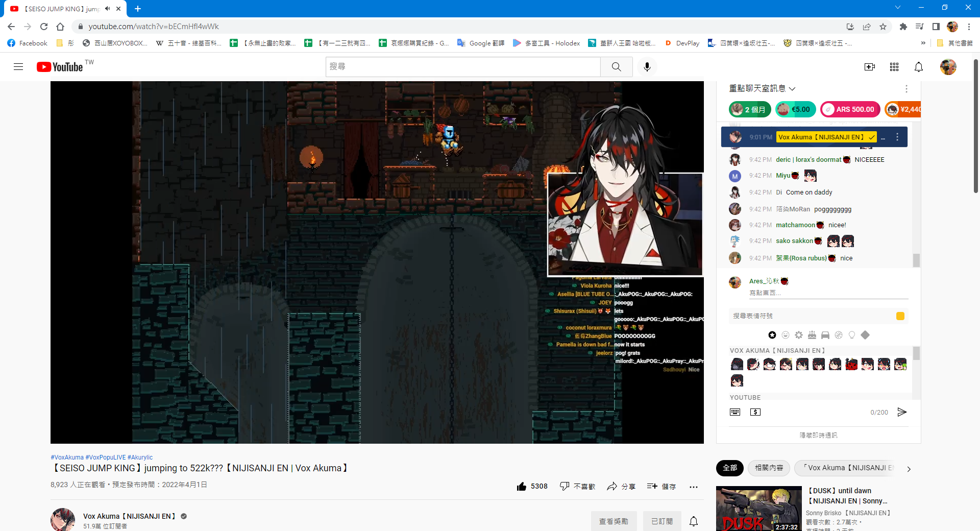
Task: Expand the 重點聊天室訊息 chat mode dropdown
Action: tap(762, 88)
